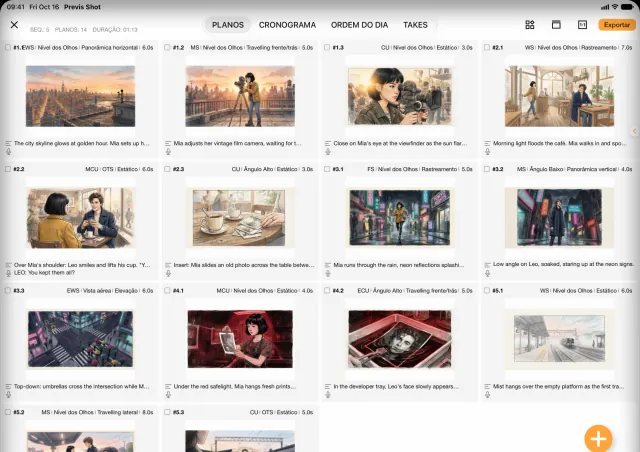Open the CRONOGRAMA tab

click(287, 25)
